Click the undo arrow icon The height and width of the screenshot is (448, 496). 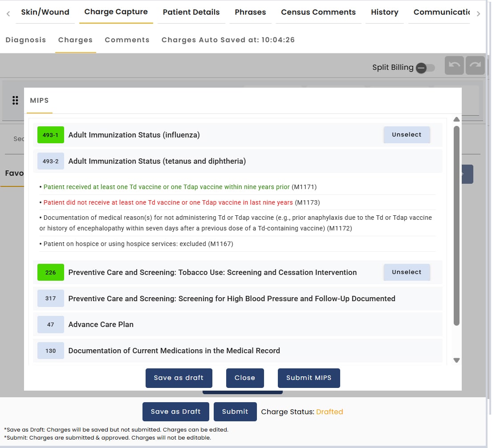(454, 65)
